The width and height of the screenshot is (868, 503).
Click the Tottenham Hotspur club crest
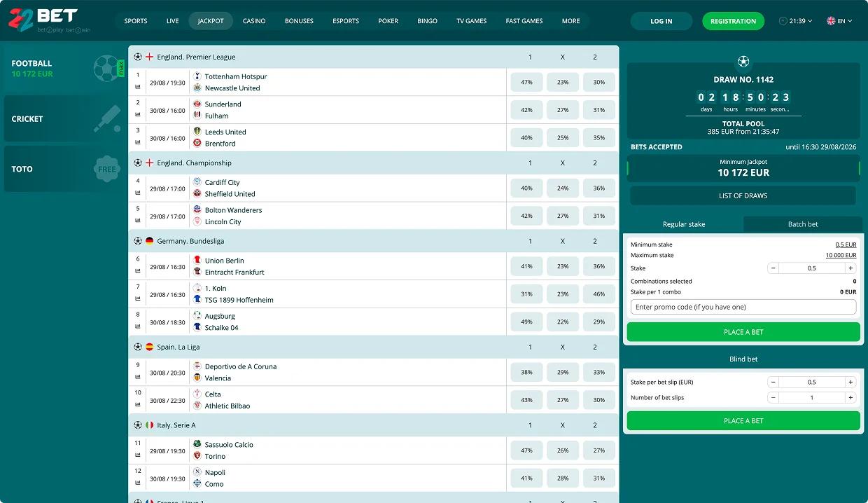197,76
